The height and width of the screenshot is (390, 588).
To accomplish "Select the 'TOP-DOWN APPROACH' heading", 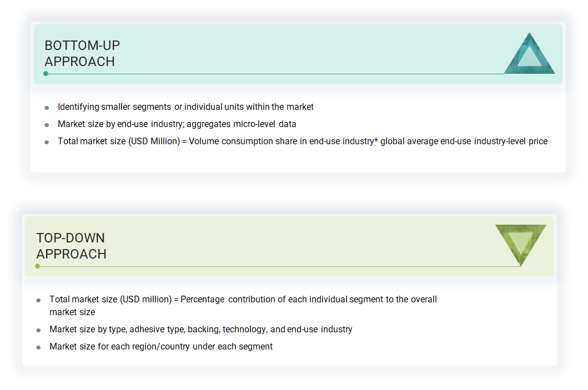I will 71,246.
